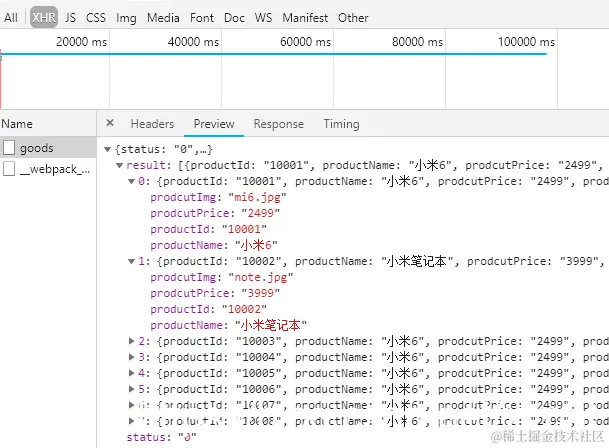Select the CSS filter
This screenshot has height=448, width=609.
96,17
